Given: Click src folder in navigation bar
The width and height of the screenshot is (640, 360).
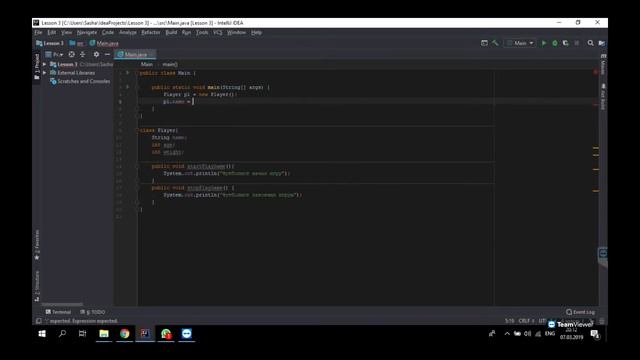Looking at the screenshot, I should [x=77, y=43].
